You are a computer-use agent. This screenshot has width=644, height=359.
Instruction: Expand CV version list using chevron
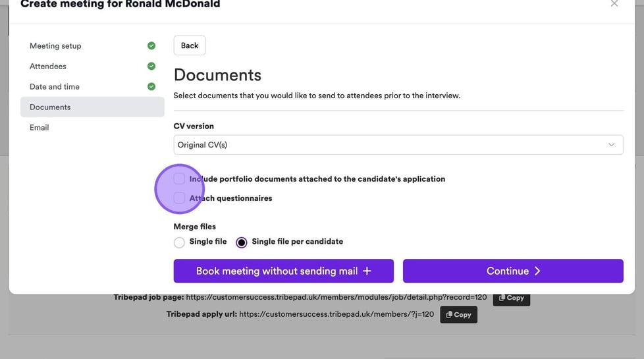(611, 145)
